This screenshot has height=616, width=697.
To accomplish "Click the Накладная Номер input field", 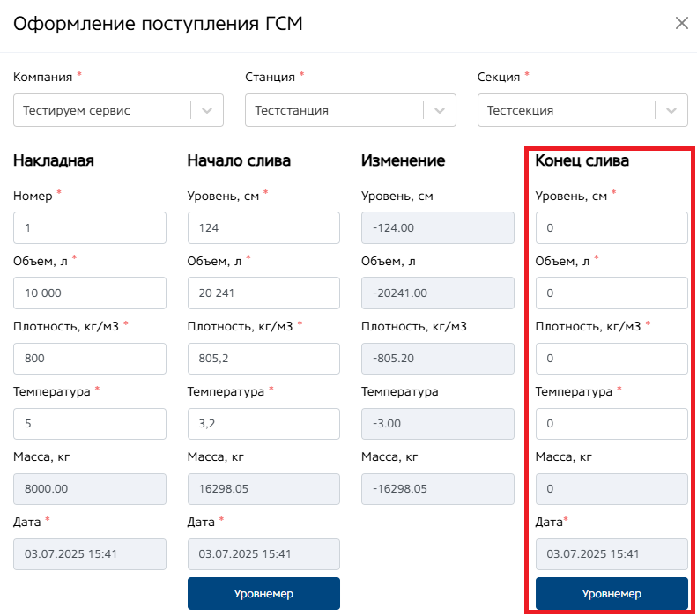I will (x=90, y=228).
